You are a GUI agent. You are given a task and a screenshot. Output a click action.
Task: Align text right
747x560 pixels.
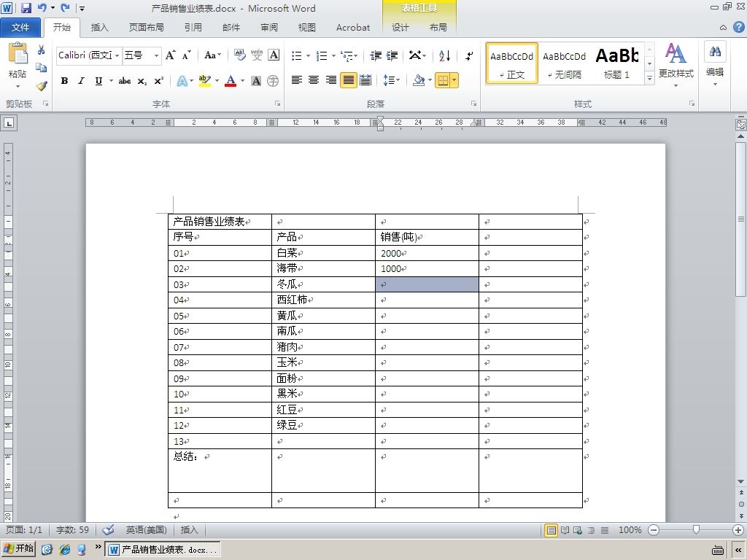(330, 80)
